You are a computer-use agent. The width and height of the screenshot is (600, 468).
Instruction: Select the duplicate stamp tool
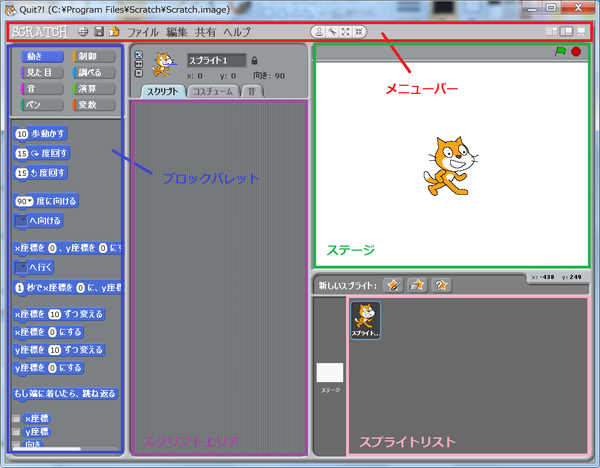(319, 32)
